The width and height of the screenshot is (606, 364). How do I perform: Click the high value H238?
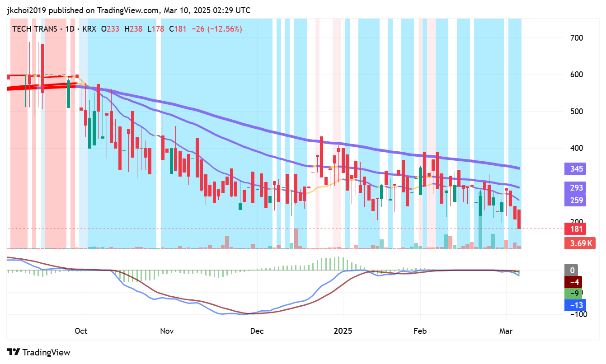(133, 29)
